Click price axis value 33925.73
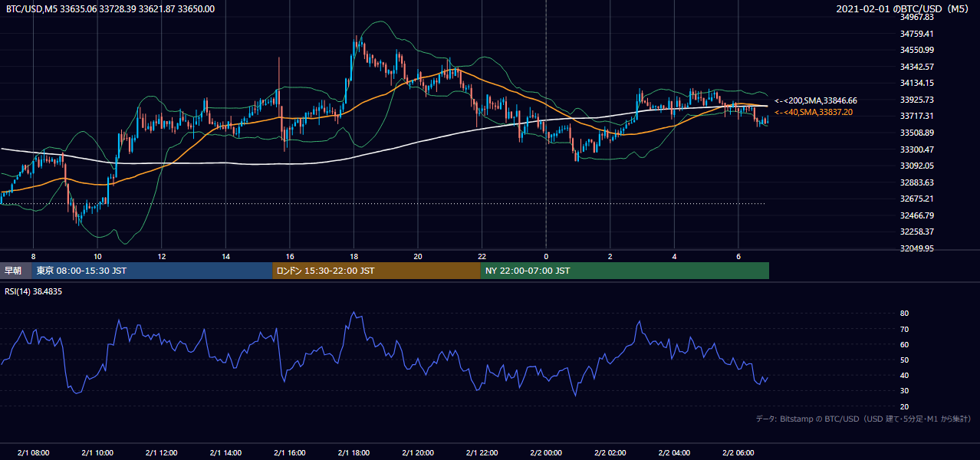 coord(916,100)
